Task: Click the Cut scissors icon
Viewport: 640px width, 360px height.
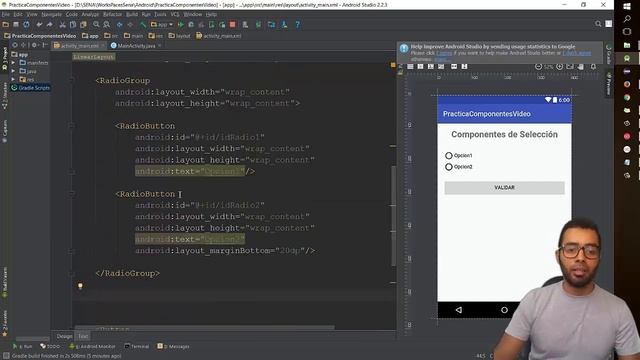Action: 62,24
